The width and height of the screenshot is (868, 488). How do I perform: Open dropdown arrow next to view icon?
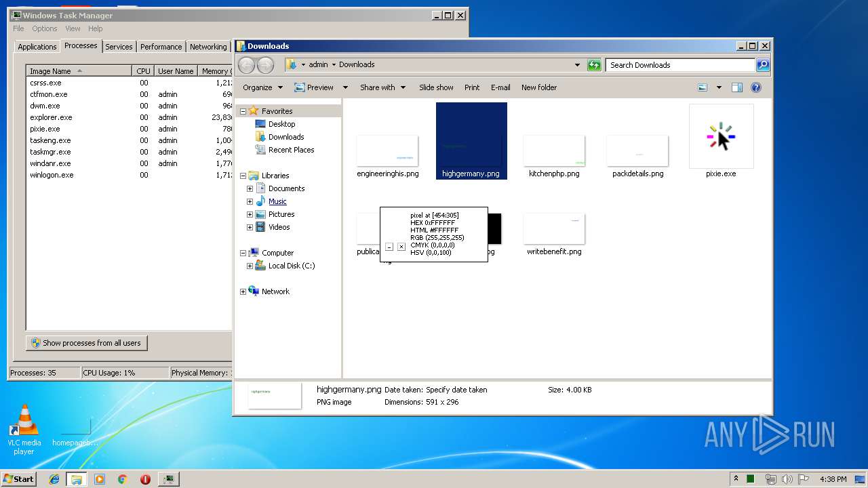point(719,87)
